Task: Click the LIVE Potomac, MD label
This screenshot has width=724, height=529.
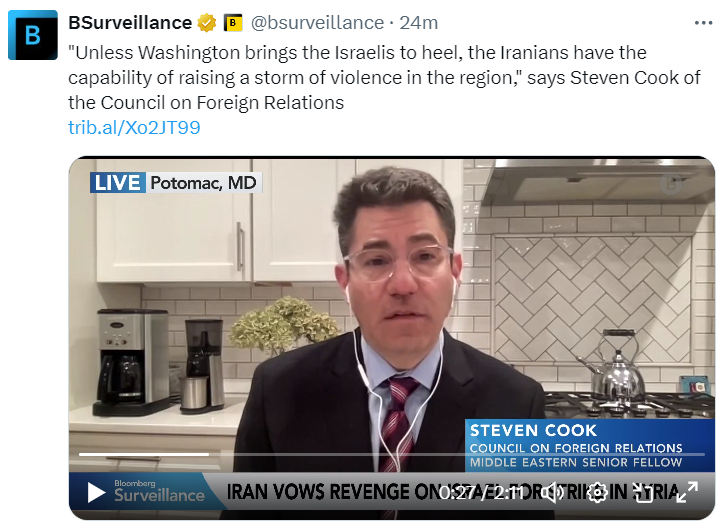Action: pos(175,183)
